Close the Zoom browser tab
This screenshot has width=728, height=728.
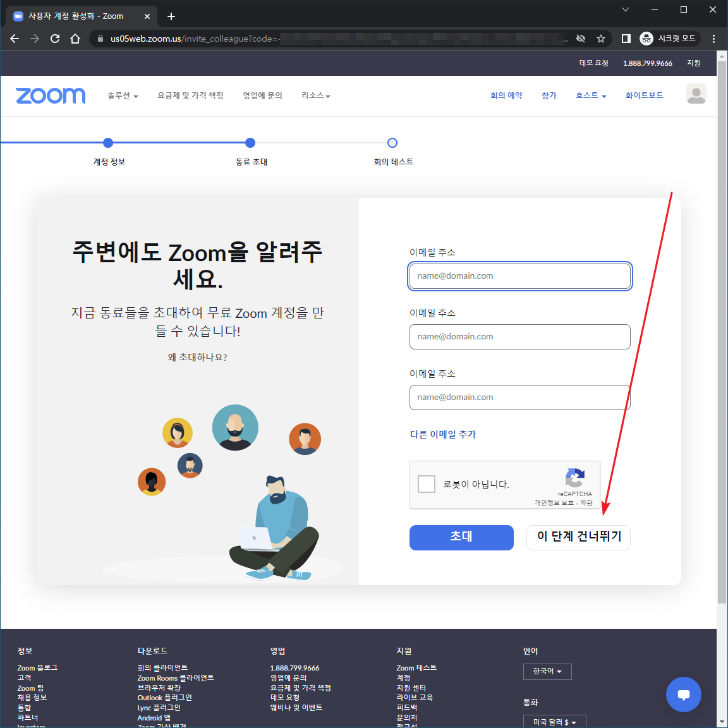pyautogui.click(x=147, y=16)
